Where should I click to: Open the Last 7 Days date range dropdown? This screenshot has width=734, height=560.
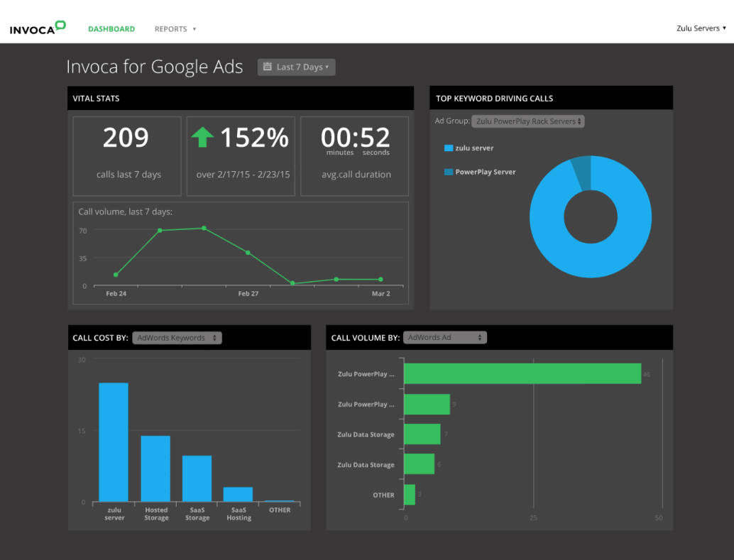(296, 67)
